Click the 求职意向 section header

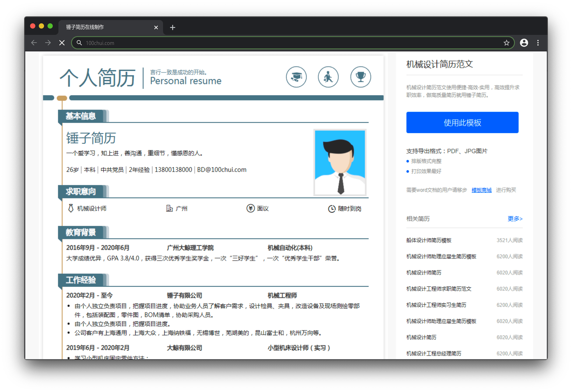point(80,191)
